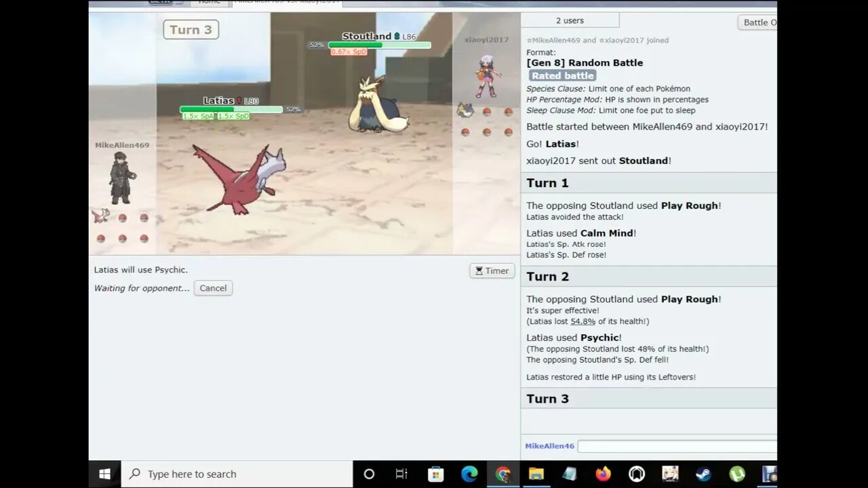This screenshot has width=868, height=488.
Task: Click the 1.5× SpA boost badge
Action: [x=198, y=117]
